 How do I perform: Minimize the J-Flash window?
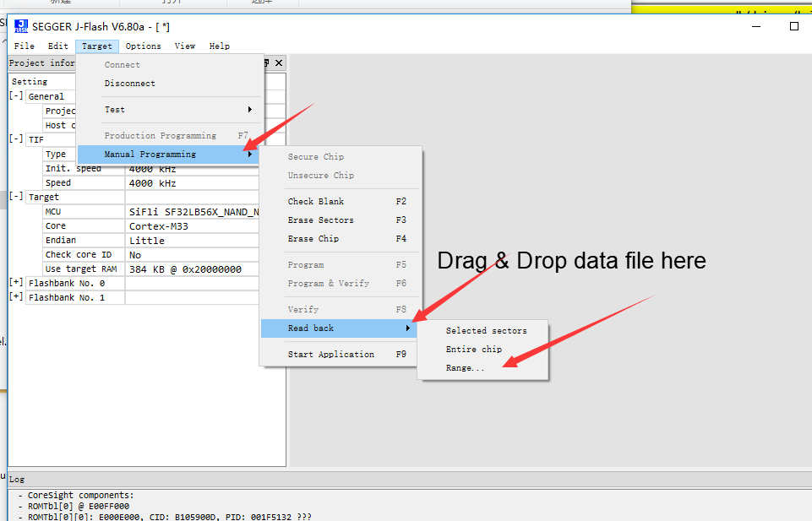[x=756, y=26]
